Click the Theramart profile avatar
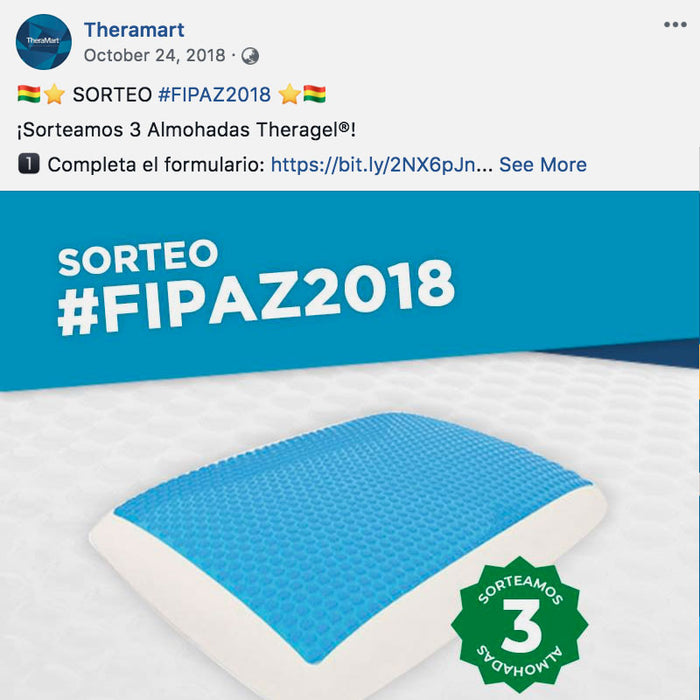The width and height of the screenshot is (700, 700). tap(43, 42)
